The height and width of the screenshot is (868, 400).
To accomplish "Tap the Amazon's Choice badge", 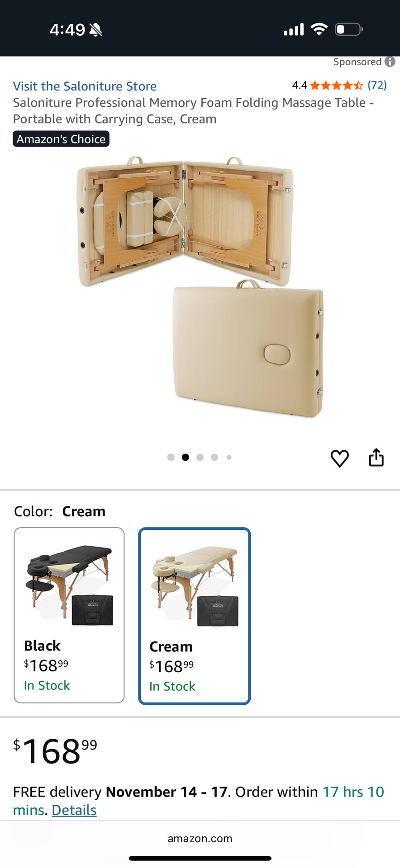I will pyautogui.click(x=61, y=139).
